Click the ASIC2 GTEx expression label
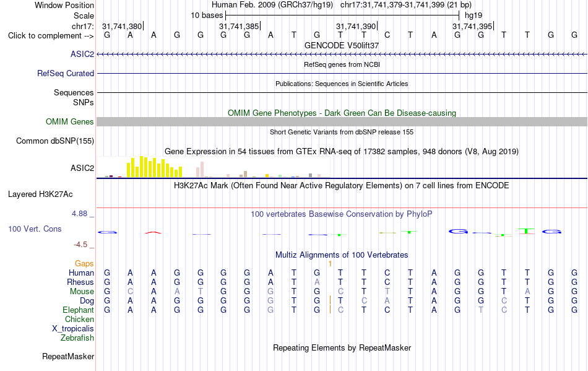This screenshot has width=588, height=371. coord(82,168)
